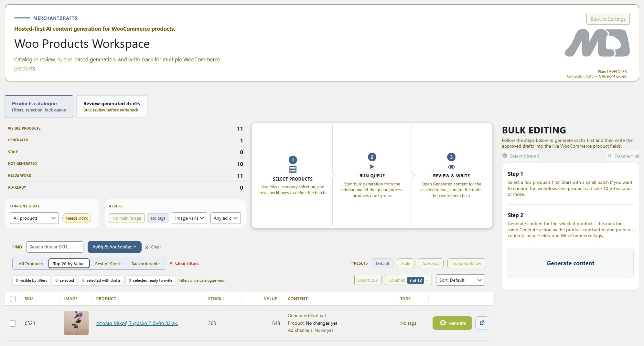Switch to Products catalogue tab
644x346 pixels.
point(39,106)
